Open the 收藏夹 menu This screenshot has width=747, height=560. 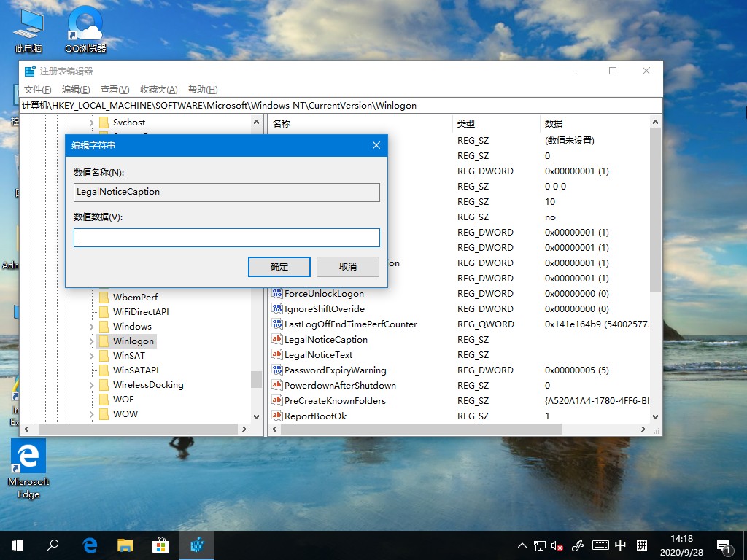click(x=158, y=89)
